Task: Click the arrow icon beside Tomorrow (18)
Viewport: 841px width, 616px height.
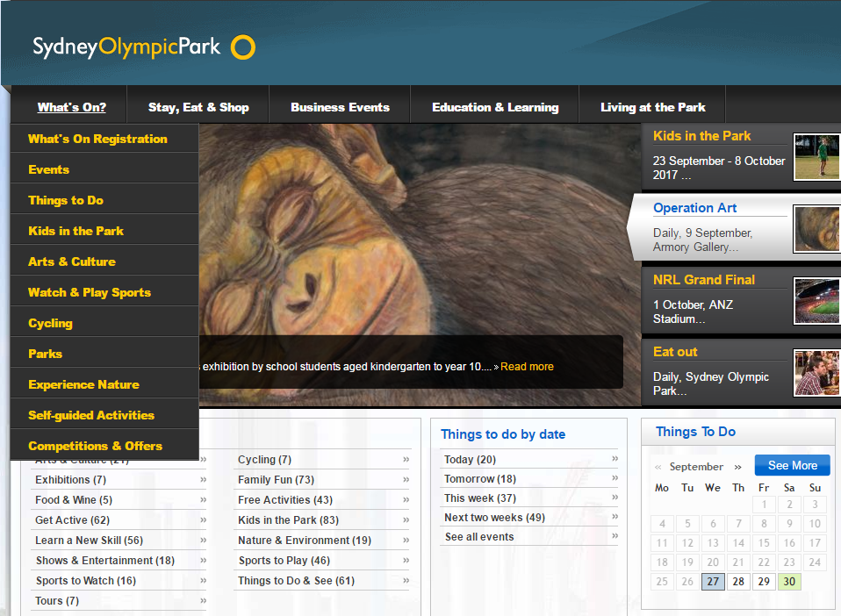Action: coord(615,477)
